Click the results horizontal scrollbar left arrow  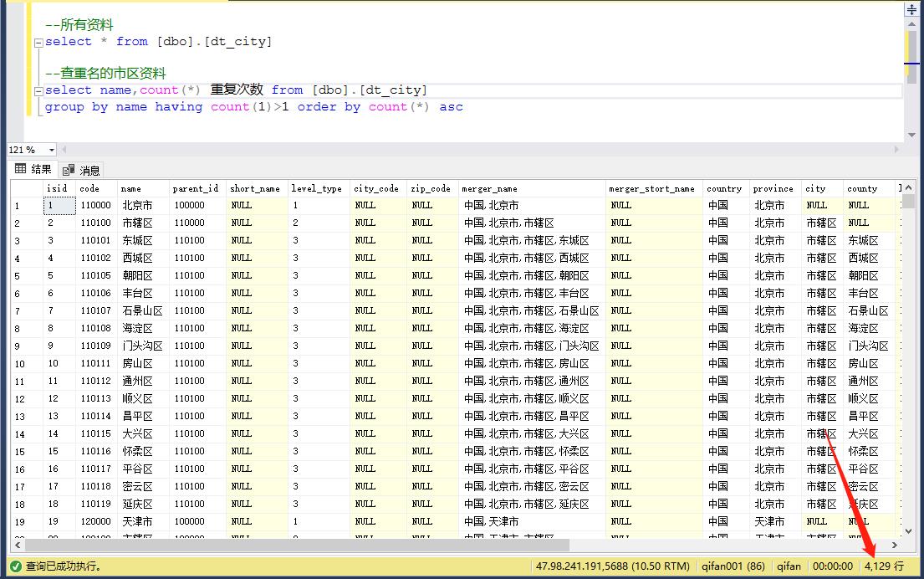click(x=16, y=545)
